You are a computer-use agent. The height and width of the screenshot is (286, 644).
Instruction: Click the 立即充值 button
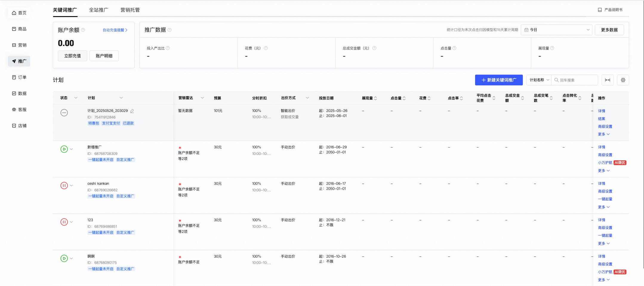[x=73, y=56]
